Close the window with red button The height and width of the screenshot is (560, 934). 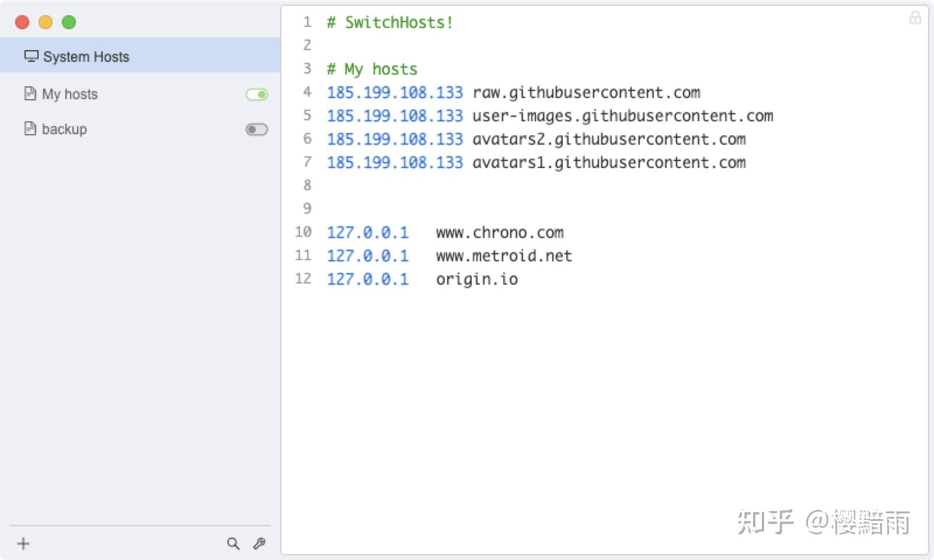pos(22,22)
